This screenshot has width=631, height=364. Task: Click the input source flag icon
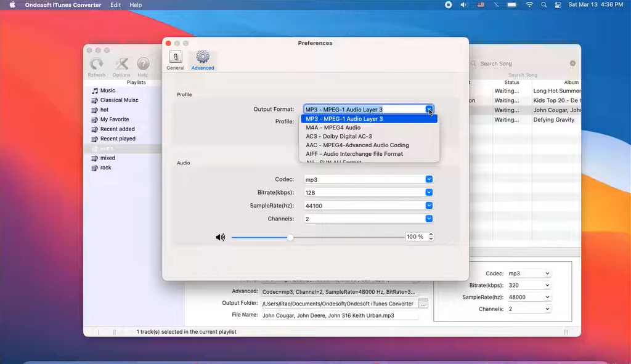pyautogui.click(x=481, y=5)
